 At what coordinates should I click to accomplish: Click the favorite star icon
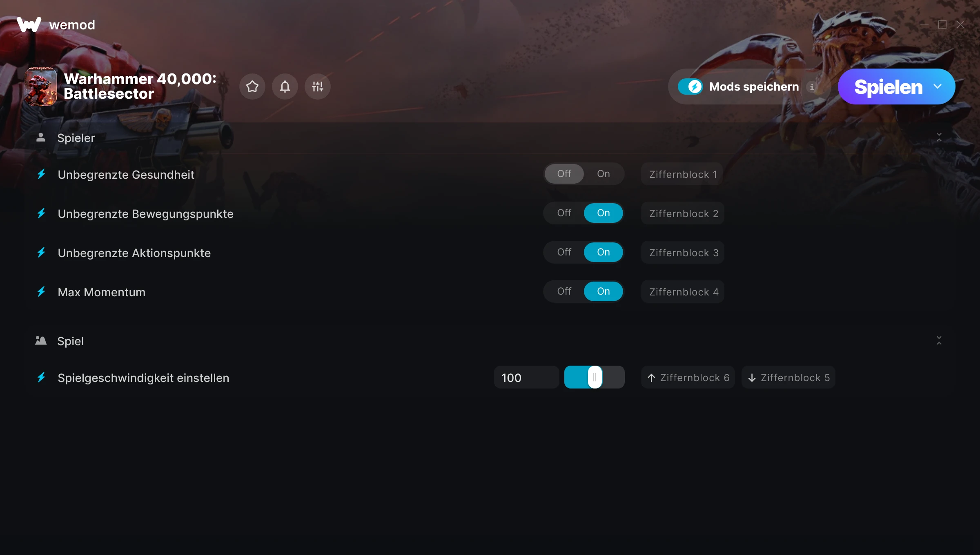(252, 87)
